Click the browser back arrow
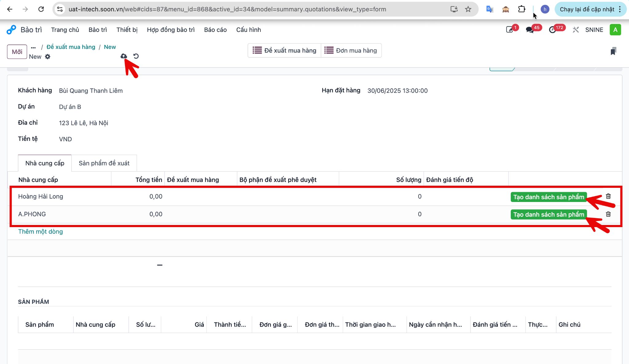 (10, 9)
